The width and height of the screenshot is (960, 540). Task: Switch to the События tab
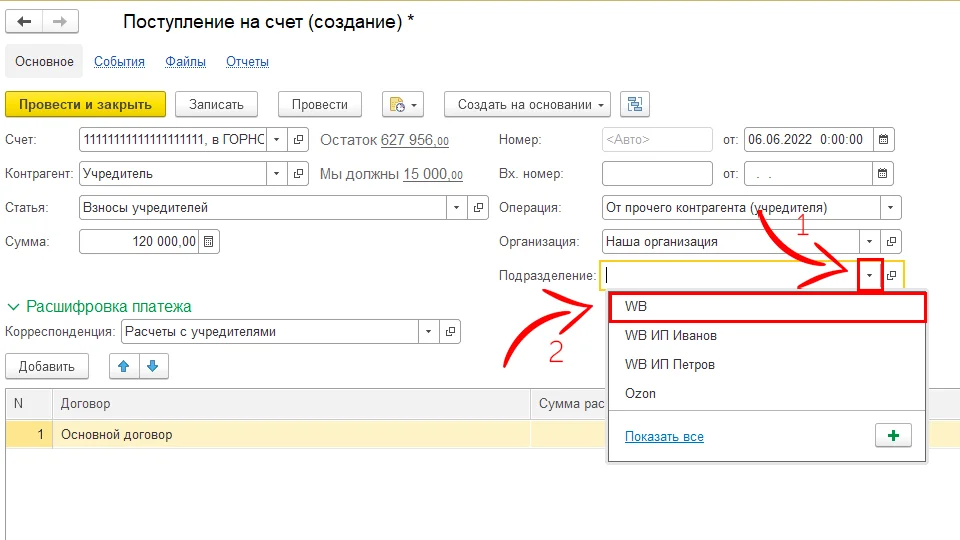(x=119, y=61)
